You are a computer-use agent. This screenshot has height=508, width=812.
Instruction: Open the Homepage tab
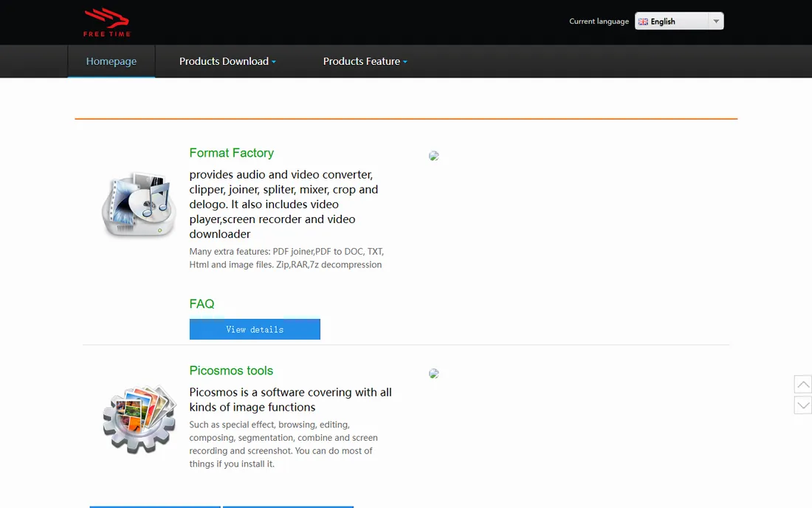(111, 61)
